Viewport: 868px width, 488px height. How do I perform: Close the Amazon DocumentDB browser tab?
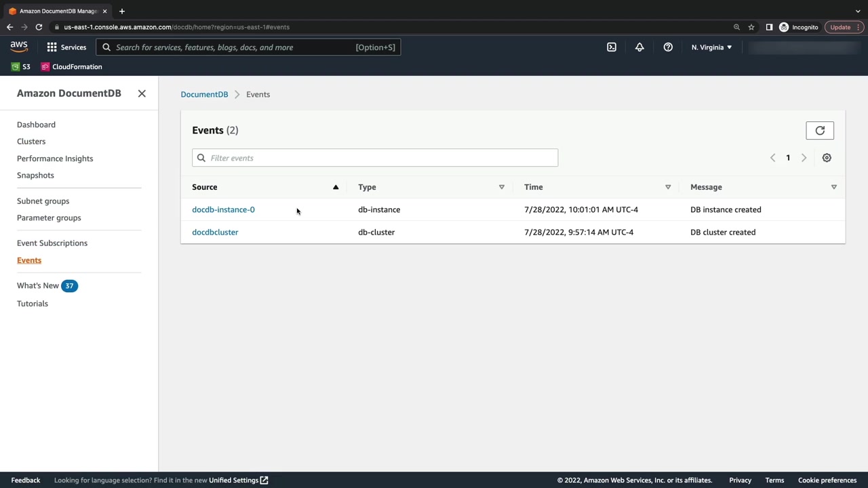(104, 11)
